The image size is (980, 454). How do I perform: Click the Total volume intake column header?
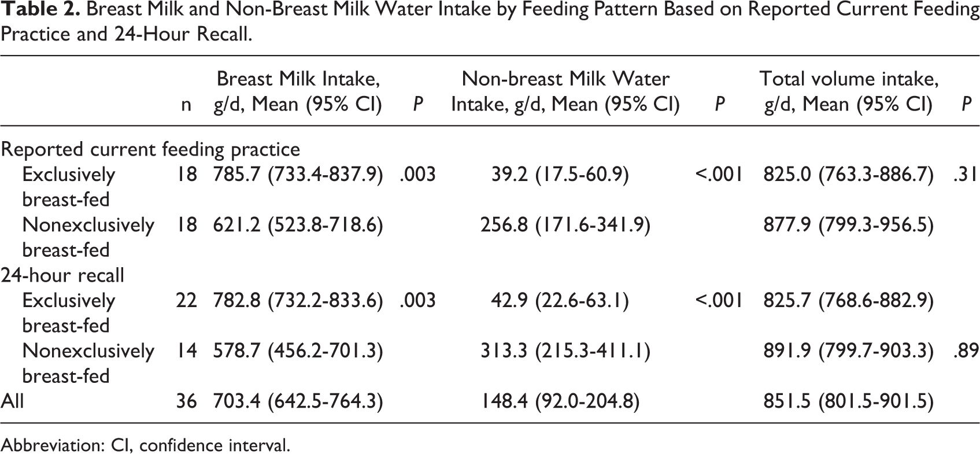(x=849, y=91)
